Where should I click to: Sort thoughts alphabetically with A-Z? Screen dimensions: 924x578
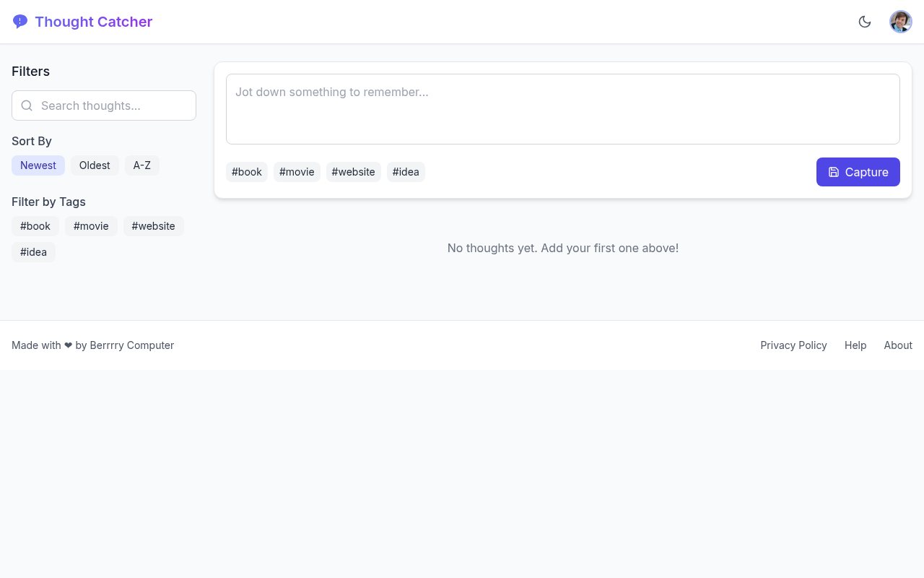click(x=141, y=165)
